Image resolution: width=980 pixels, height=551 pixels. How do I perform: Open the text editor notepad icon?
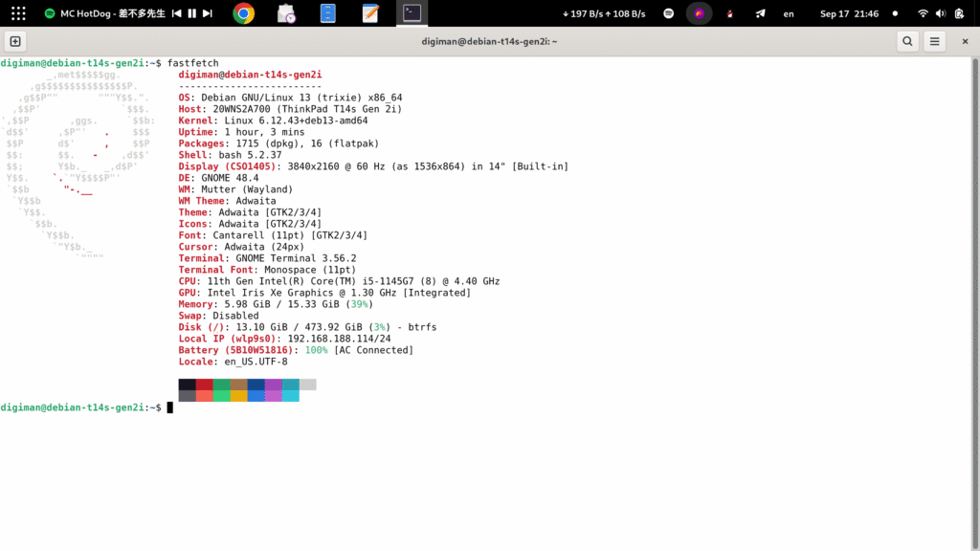(x=370, y=13)
